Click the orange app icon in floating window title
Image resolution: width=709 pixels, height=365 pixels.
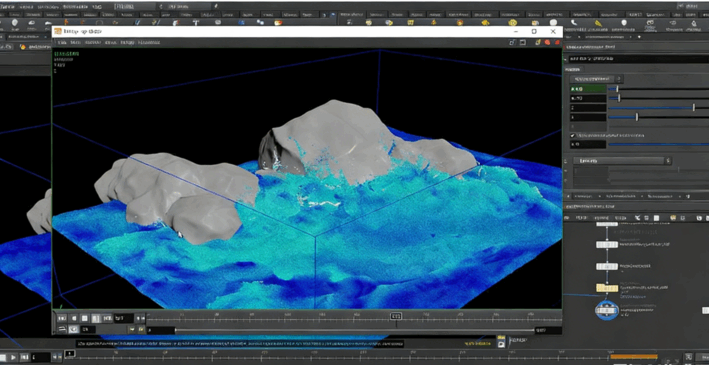pyautogui.click(x=58, y=31)
